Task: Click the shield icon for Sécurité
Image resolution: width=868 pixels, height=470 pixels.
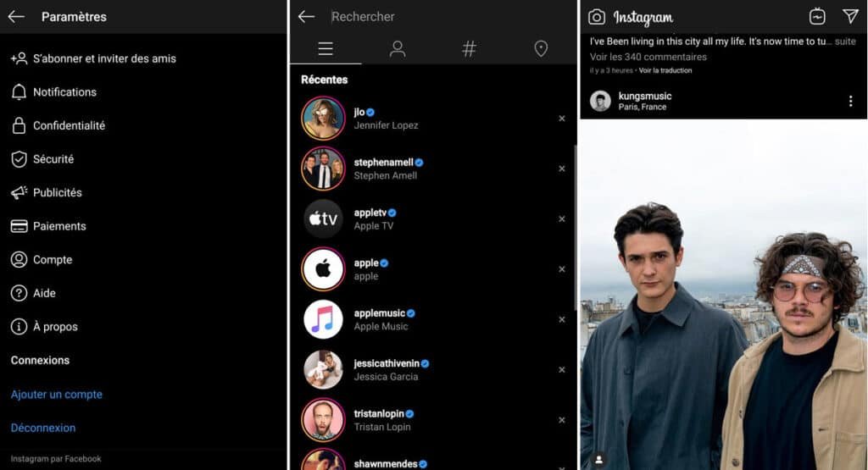Action: click(x=19, y=159)
